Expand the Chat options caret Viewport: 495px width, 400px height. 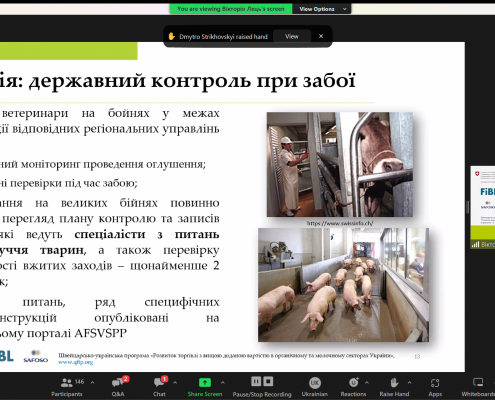[x=175, y=382]
